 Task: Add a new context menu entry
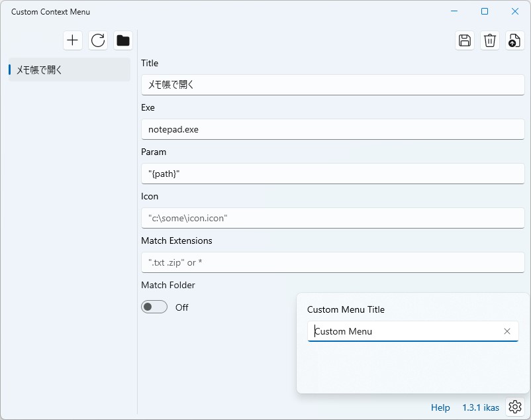click(73, 40)
